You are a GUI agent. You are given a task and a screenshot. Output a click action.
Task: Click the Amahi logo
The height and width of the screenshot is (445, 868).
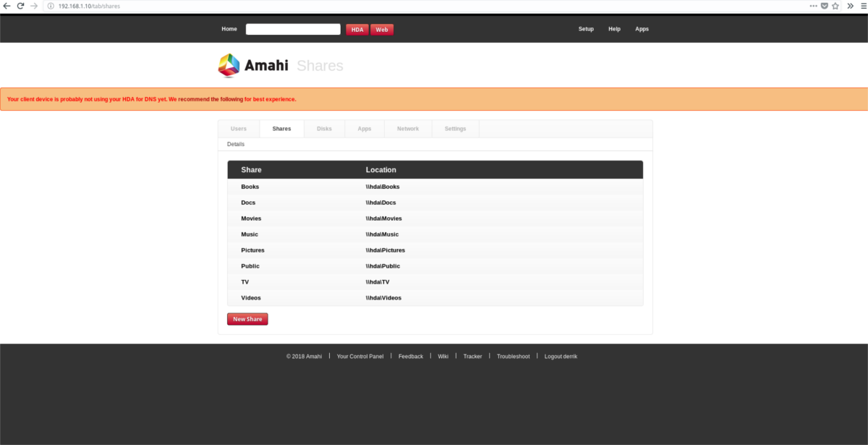tap(253, 65)
